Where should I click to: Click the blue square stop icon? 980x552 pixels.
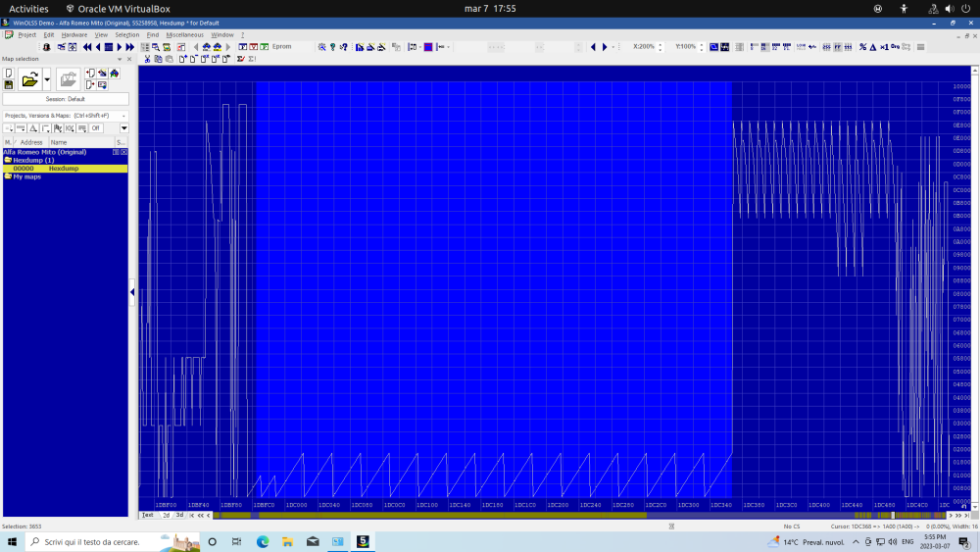click(x=109, y=47)
